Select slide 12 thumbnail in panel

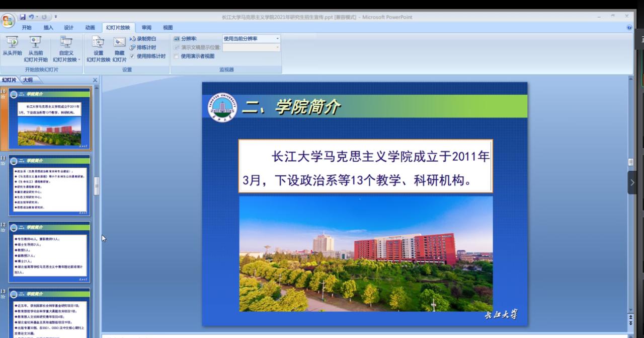pos(49,252)
